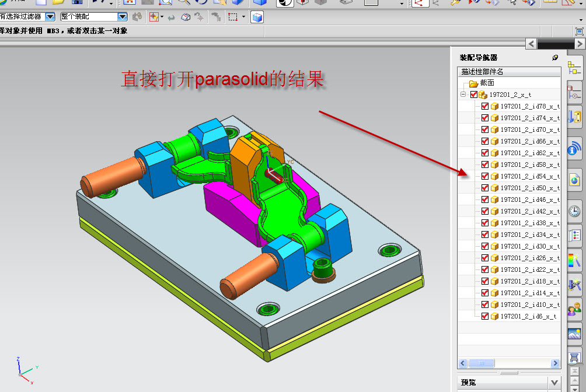The width and height of the screenshot is (586, 392).
Task: Open the sidebar tab with checklist icon
Action: click(x=574, y=236)
